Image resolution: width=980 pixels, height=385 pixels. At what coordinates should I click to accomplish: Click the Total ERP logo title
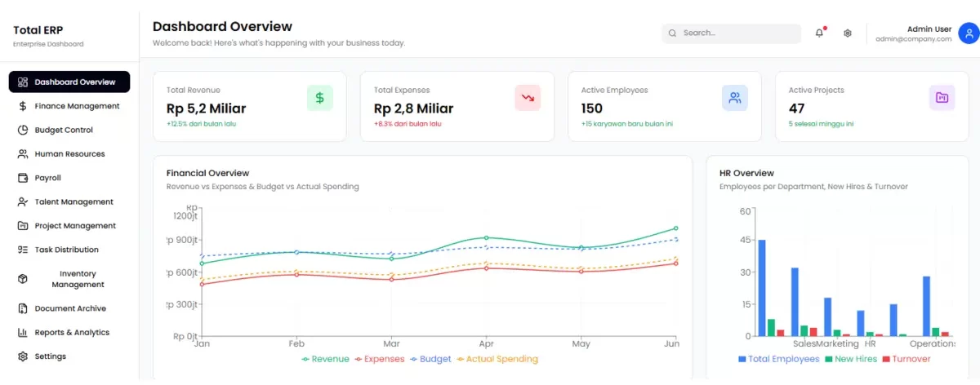[38, 30]
